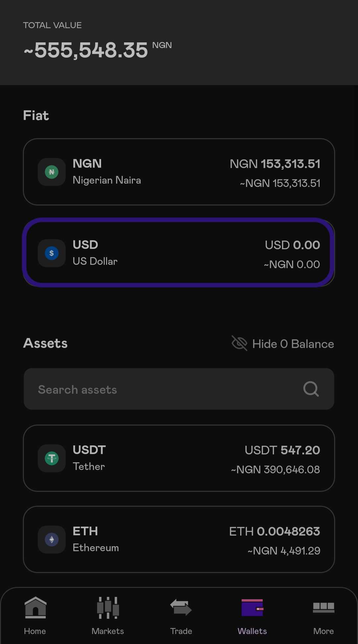The image size is (358, 644).
Task: Click the search magnifier icon
Action: [311, 389]
